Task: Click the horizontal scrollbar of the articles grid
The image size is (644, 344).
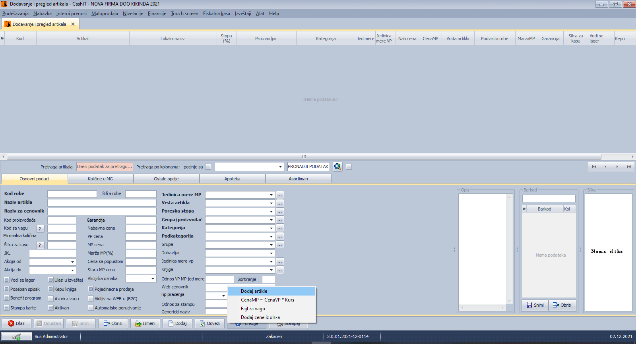Action: point(304,157)
